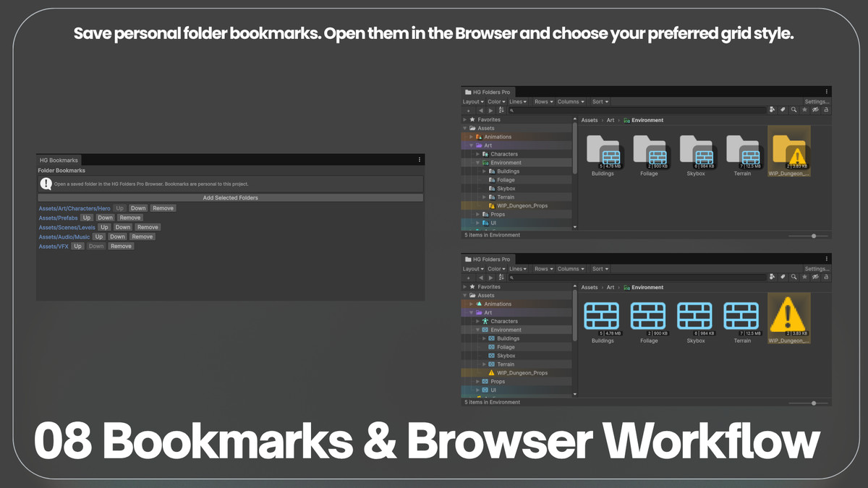Open the Columns dropdown in lower browser
Viewport: 868px width, 488px height.
coord(571,269)
